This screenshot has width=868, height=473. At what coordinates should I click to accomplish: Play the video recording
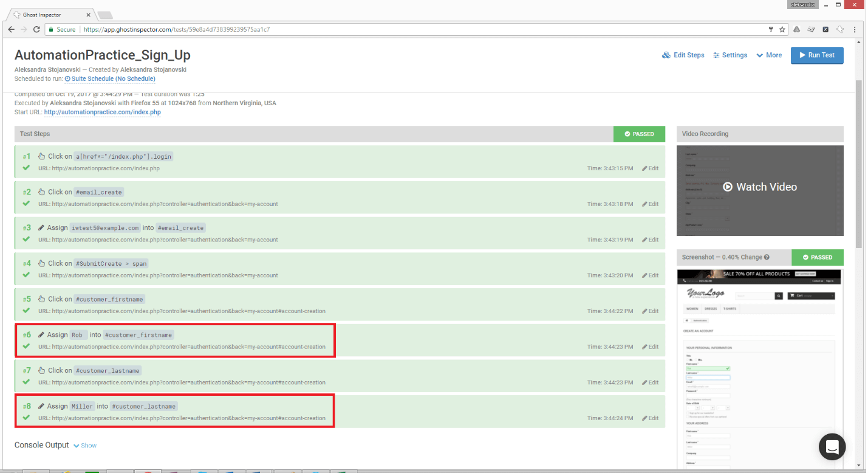pos(760,187)
